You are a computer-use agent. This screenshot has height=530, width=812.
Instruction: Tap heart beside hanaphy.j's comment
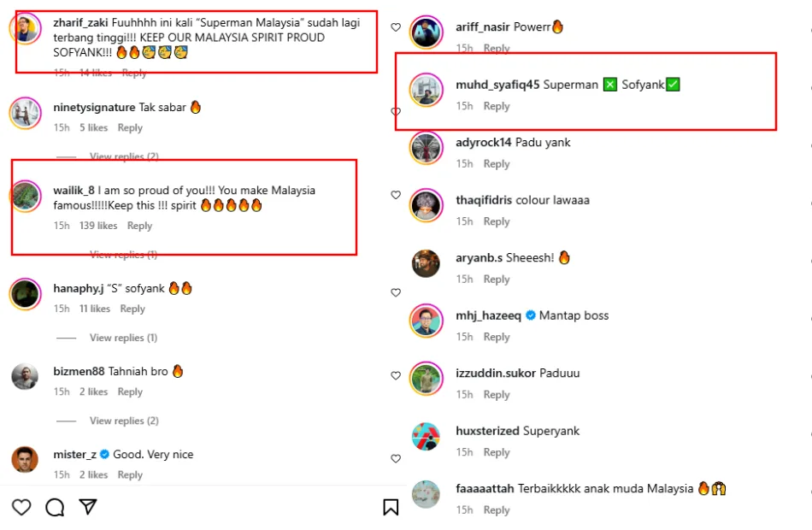[x=396, y=292]
